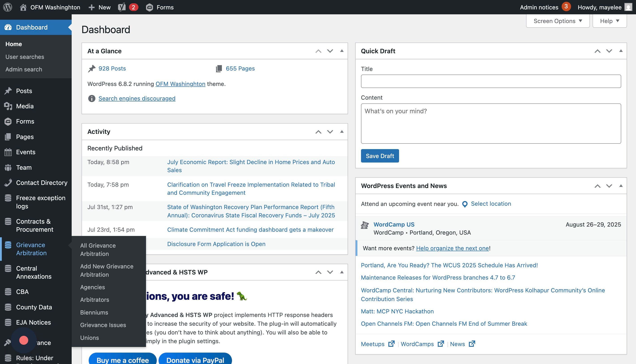Screen dimensions: 636x364
Task: Click the mayelee user avatar
Action: point(628,7)
